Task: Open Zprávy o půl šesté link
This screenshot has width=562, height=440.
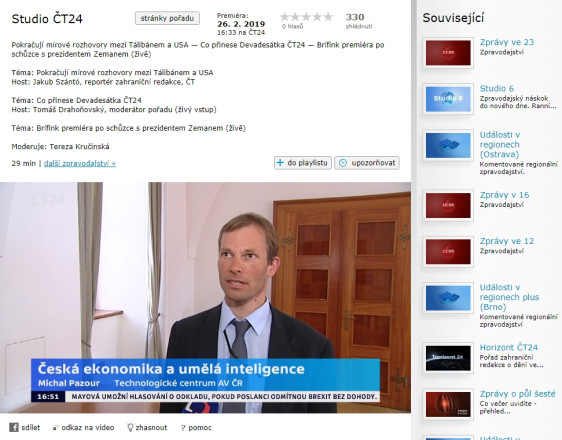Action: (x=518, y=394)
